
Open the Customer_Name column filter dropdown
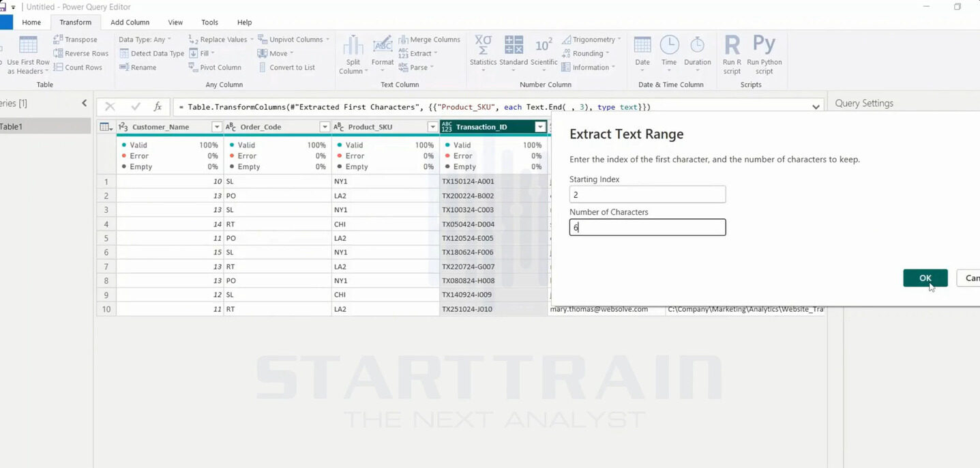click(x=217, y=127)
